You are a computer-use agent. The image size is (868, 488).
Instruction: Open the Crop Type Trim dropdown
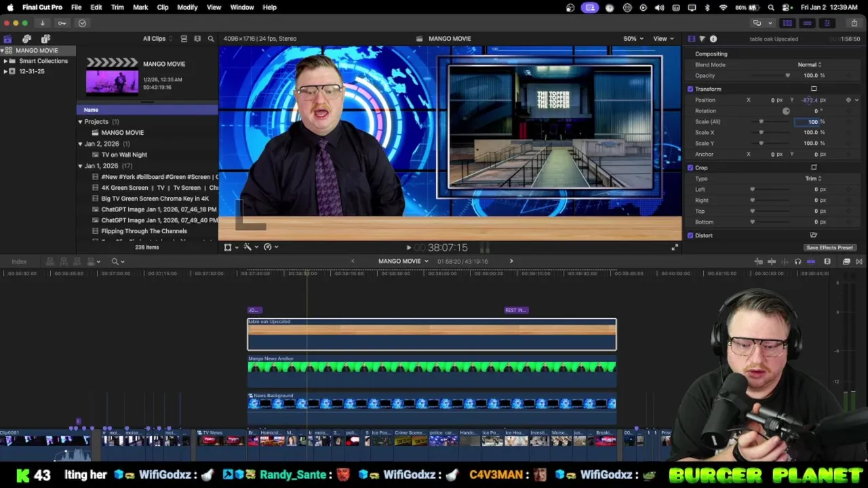(813, 178)
